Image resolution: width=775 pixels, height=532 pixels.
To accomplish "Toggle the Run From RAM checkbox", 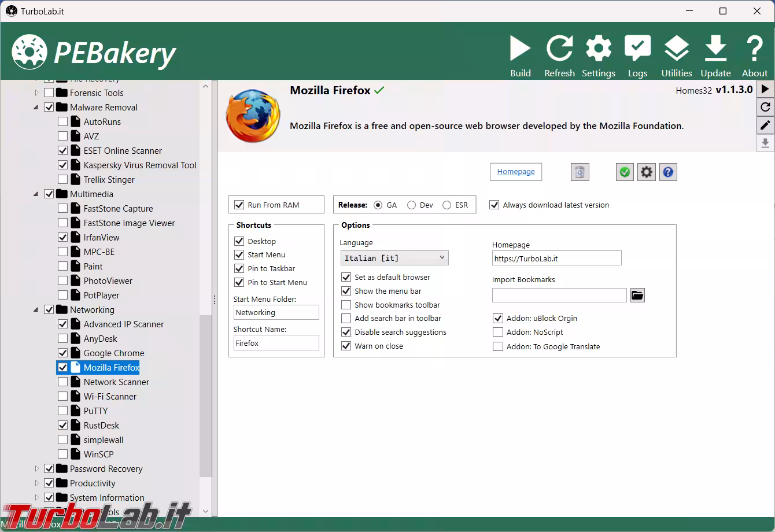I will (x=239, y=205).
